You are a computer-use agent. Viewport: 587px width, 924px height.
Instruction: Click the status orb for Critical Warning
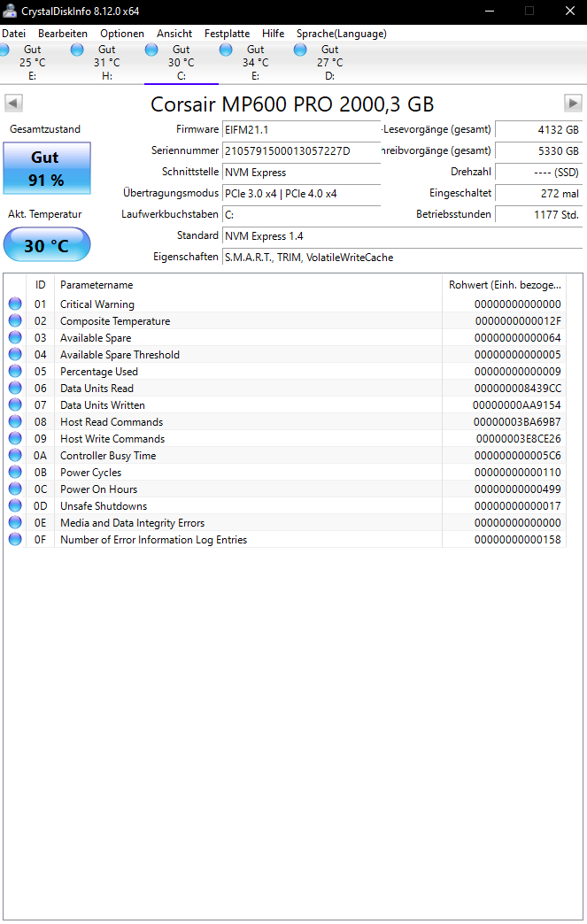coord(15,304)
